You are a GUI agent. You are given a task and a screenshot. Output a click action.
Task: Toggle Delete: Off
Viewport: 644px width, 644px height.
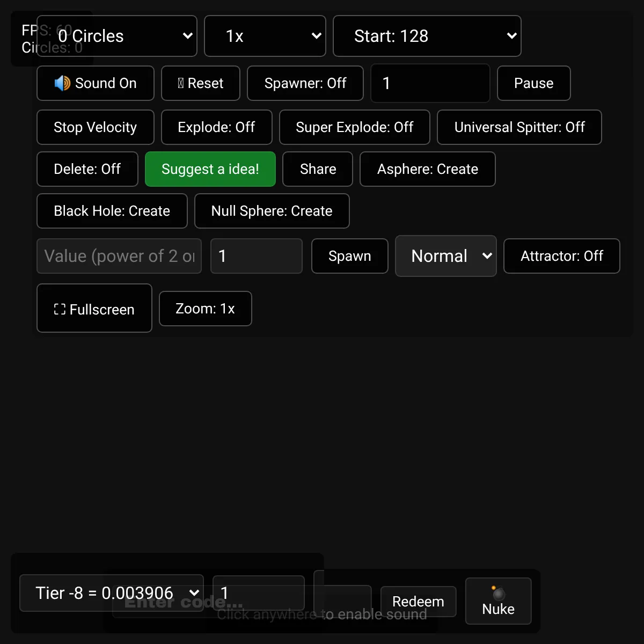pos(87,169)
